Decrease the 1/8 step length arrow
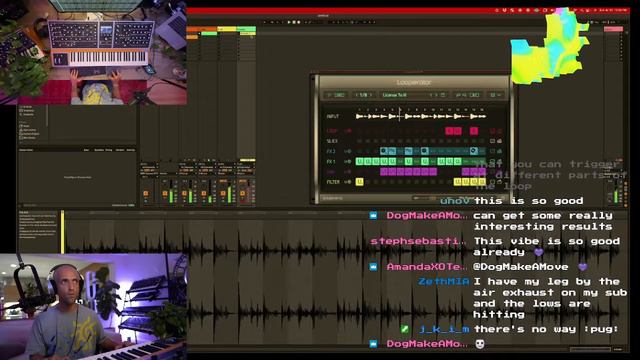 point(356,95)
